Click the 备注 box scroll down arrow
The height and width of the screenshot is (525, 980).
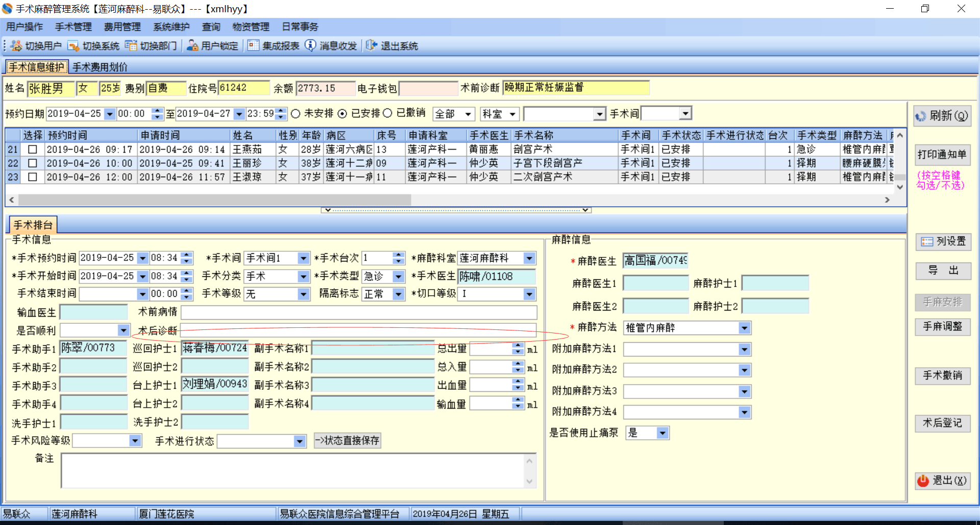click(529, 481)
